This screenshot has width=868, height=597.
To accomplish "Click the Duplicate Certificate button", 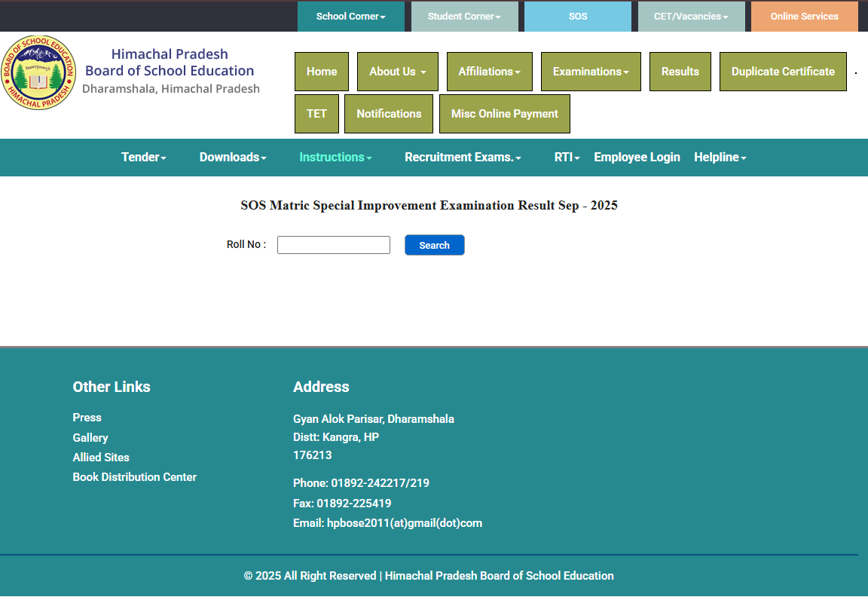I will 783,72.
